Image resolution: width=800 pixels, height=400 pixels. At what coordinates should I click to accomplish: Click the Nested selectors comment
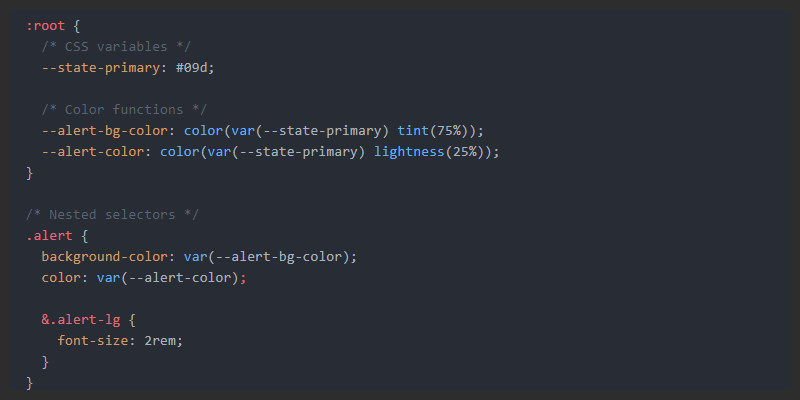pos(98,215)
